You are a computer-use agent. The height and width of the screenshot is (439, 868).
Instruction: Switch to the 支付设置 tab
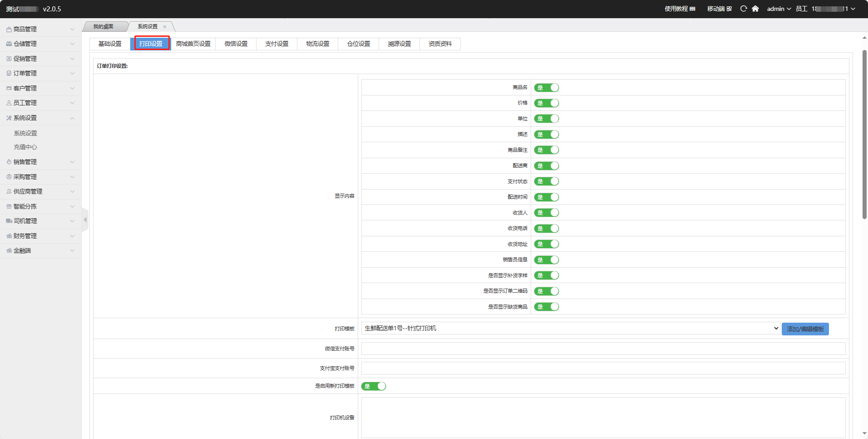click(276, 44)
